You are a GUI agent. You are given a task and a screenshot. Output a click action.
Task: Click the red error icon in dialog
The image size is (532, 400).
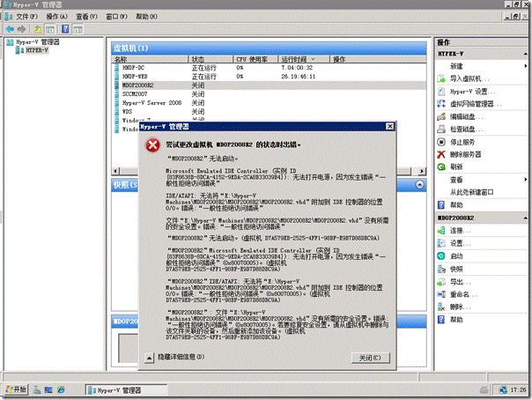tap(152, 145)
